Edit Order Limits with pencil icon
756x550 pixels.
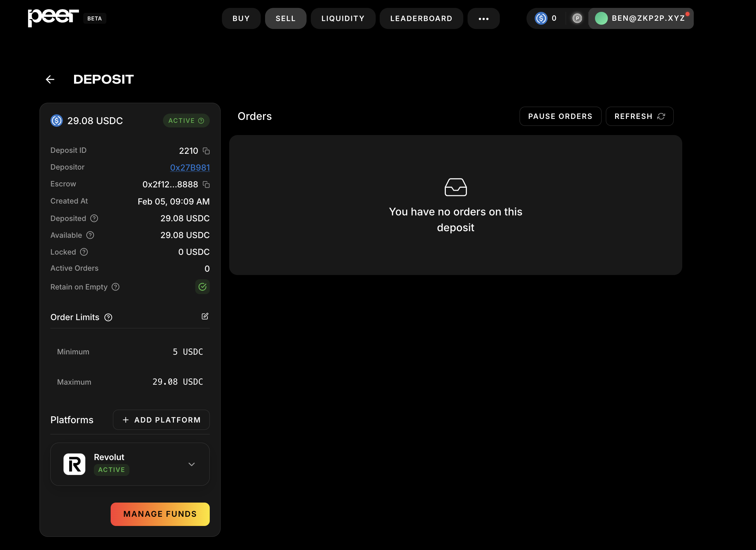point(205,316)
